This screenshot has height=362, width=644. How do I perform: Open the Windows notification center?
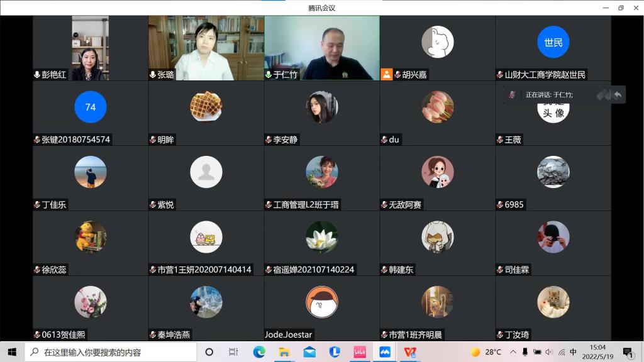tap(627, 352)
